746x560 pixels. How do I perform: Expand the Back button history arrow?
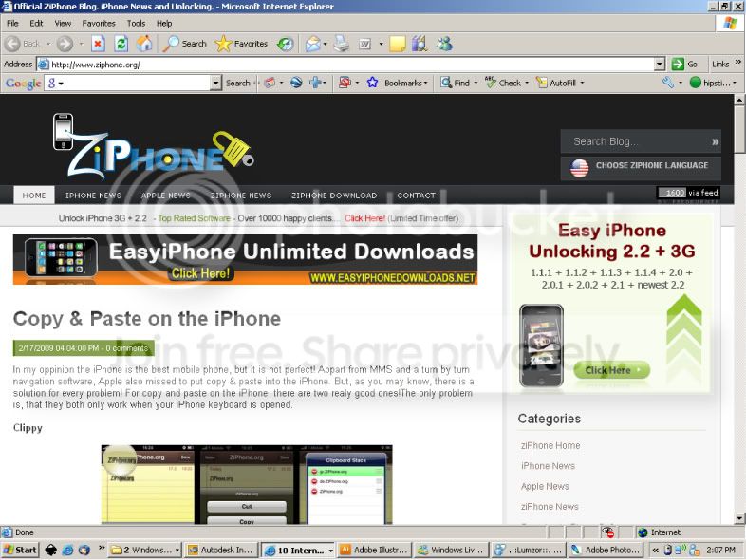coord(48,44)
